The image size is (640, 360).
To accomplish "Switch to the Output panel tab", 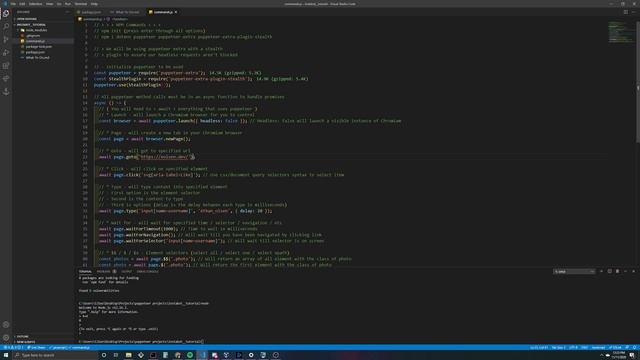I will click(x=127, y=271).
